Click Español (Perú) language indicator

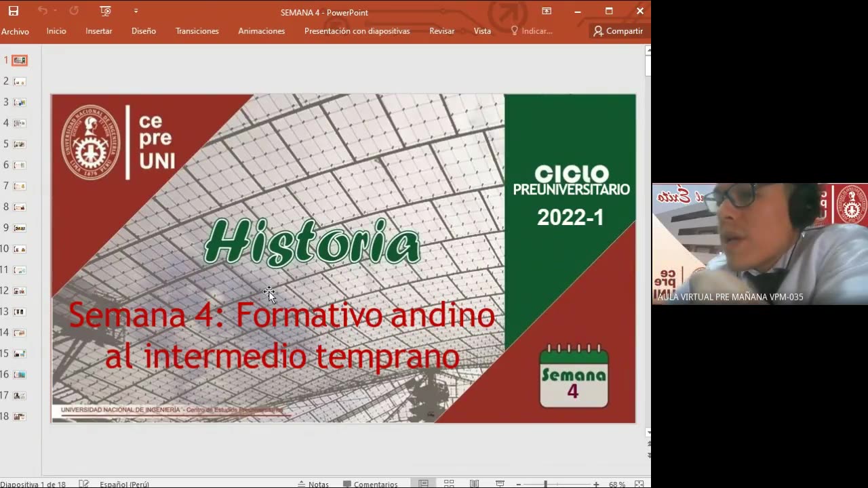124,484
